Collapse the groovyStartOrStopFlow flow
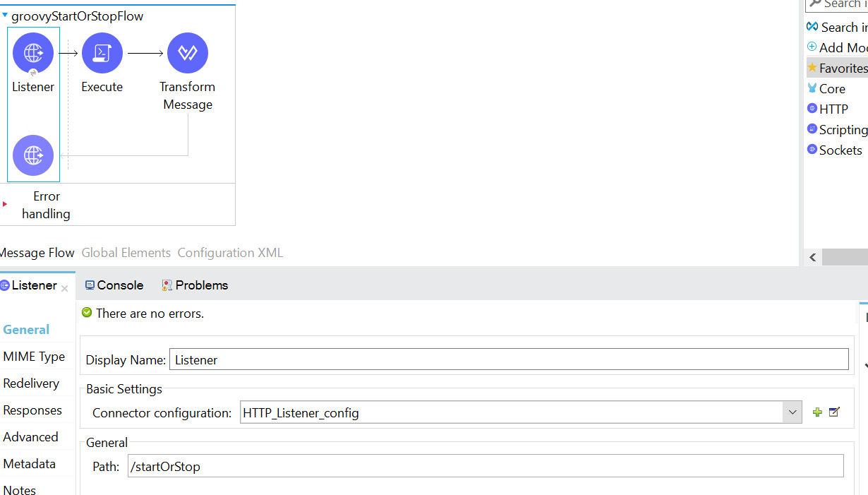 point(7,16)
